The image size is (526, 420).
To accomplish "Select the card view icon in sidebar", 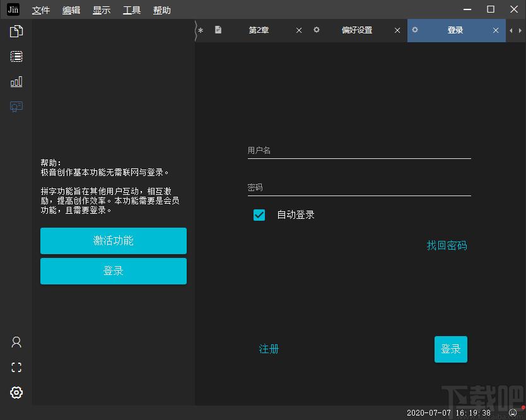I will point(16,107).
